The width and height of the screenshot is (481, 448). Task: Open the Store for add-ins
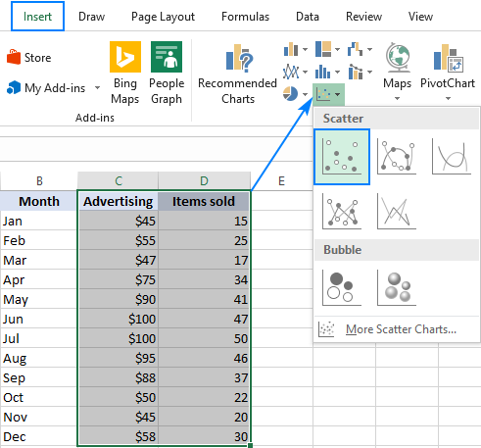[28, 58]
